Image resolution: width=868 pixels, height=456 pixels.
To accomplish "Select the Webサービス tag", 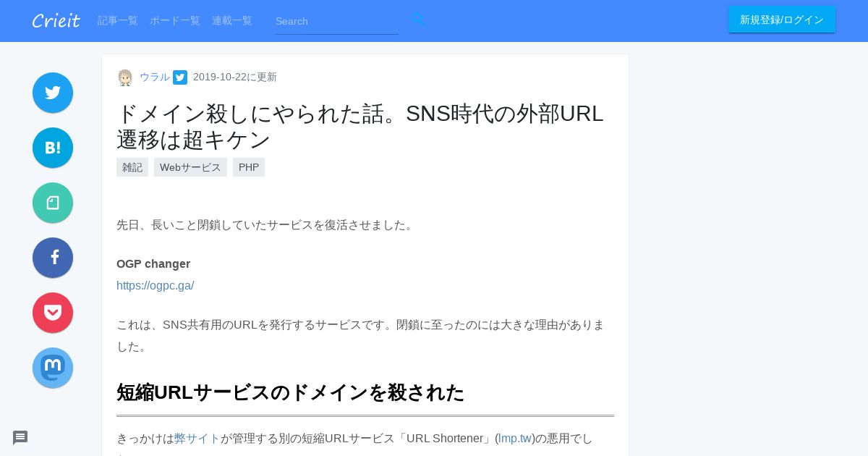I will tap(190, 167).
